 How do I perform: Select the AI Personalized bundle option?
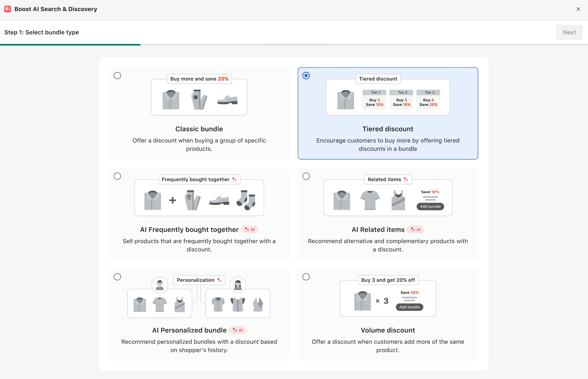click(117, 277)
